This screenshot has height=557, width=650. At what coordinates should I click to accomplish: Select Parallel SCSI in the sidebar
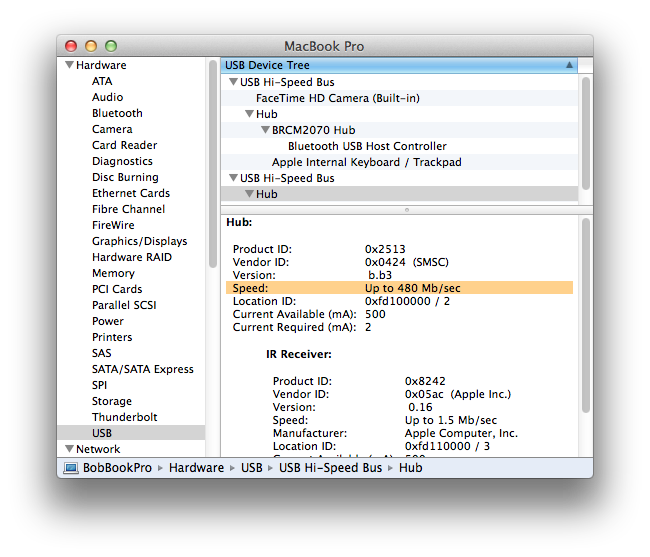124,305
